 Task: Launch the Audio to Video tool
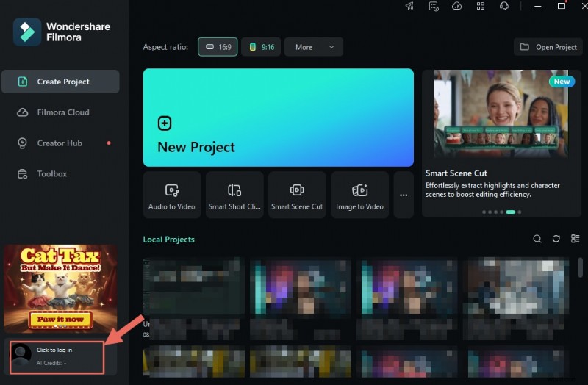[x=172, y=195]
